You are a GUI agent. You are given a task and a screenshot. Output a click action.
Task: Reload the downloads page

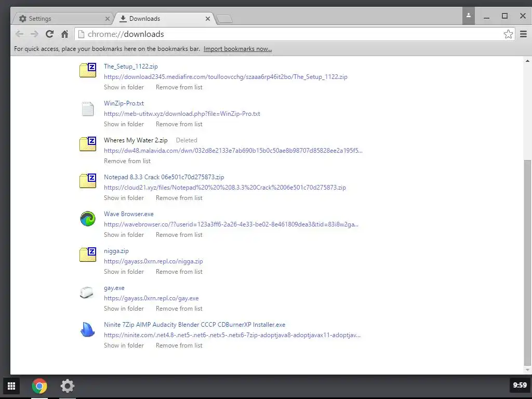(x=49, y=34)
